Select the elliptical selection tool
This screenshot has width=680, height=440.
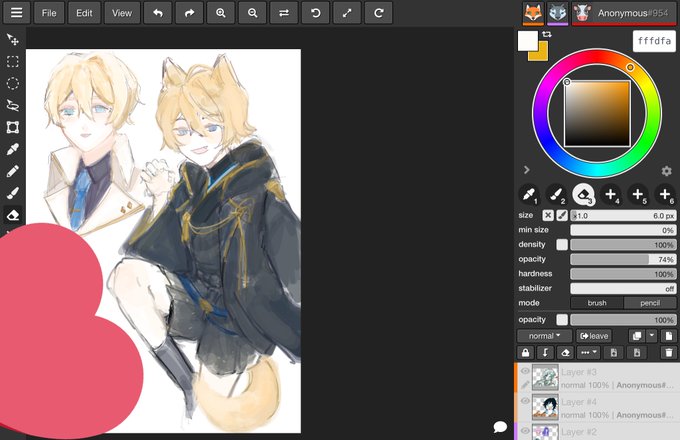click(13, 83)
